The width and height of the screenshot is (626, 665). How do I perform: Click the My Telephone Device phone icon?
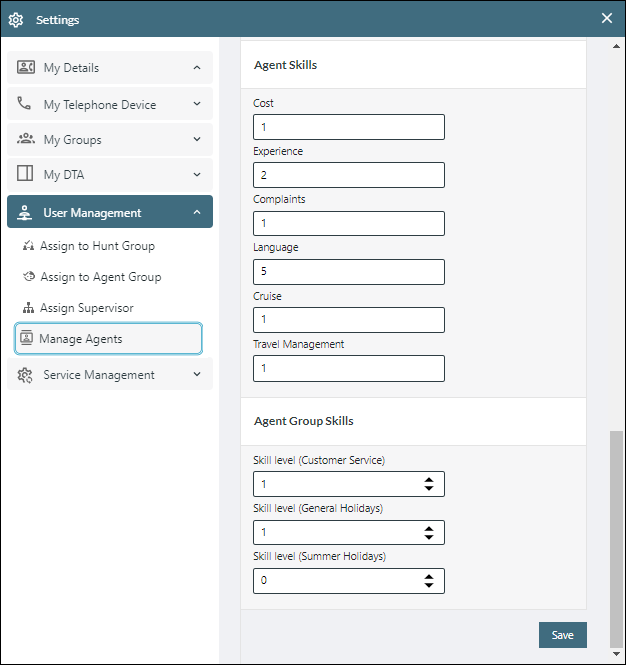click(25, 104)
